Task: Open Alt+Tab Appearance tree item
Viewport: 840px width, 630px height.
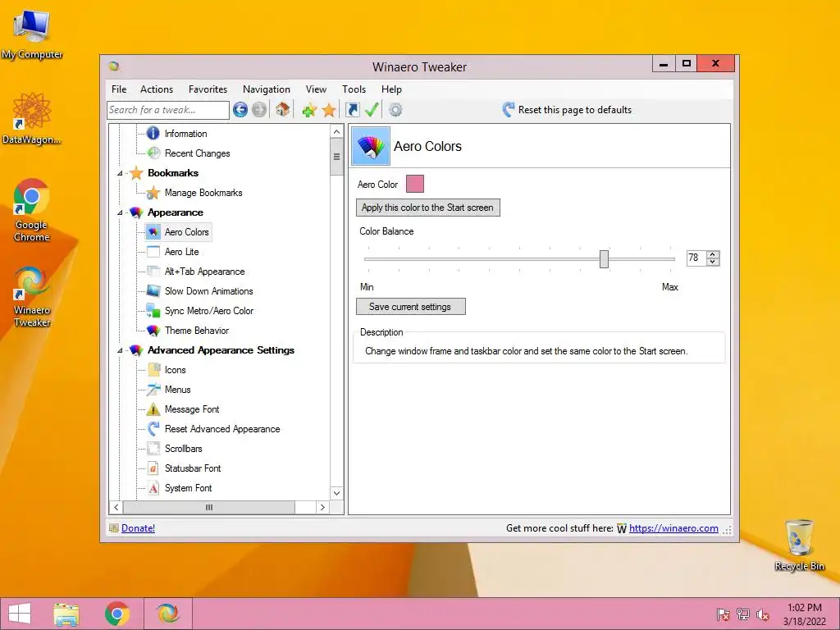Action: click(204, 272)
